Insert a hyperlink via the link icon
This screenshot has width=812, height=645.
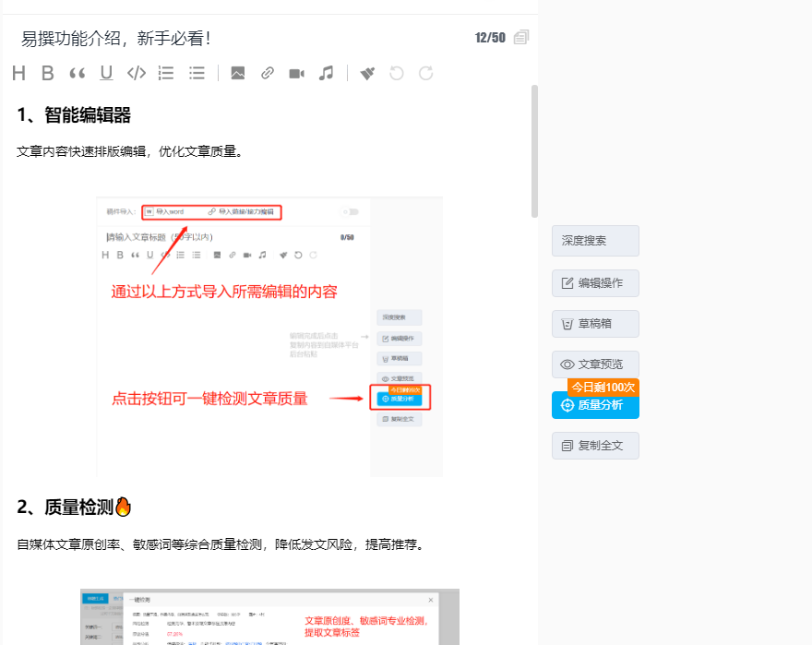click(x=267, y=73)
